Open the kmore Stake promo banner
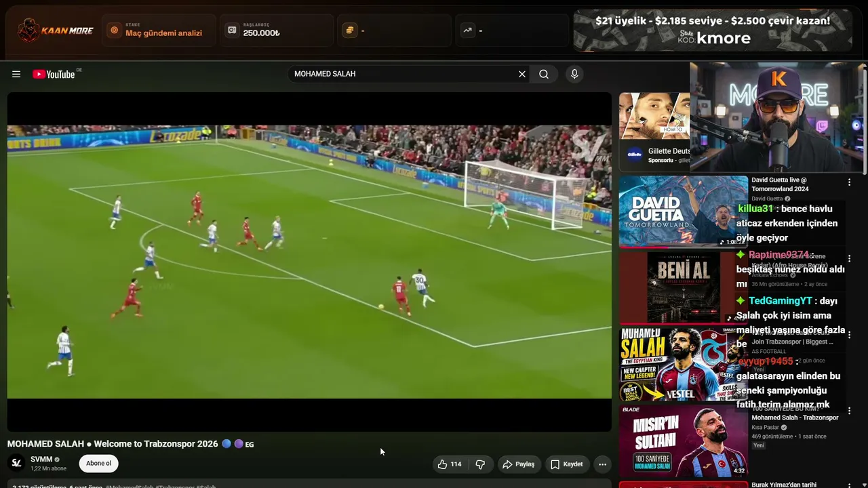Viewport: 868px width, 488px height. tap(713, 30)
